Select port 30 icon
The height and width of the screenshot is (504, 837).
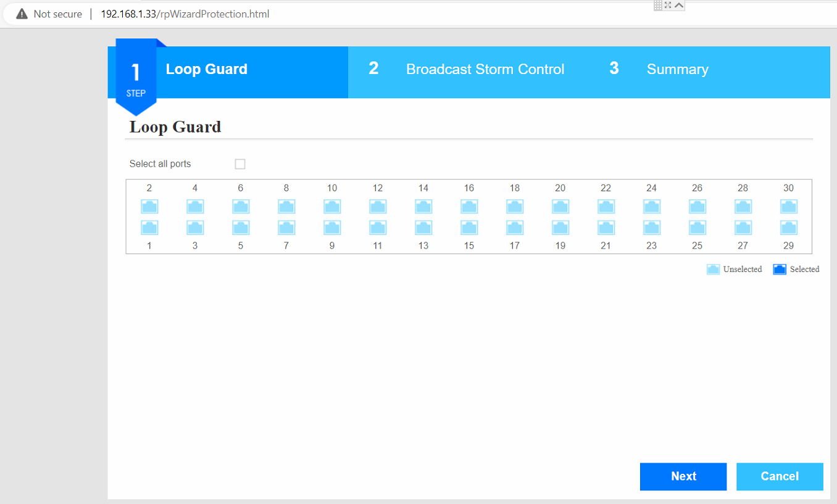[x=788, y=207]
